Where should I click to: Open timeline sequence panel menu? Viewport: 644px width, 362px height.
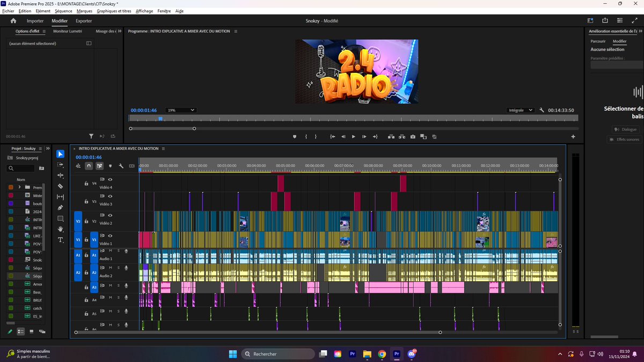tap(163, 149)
